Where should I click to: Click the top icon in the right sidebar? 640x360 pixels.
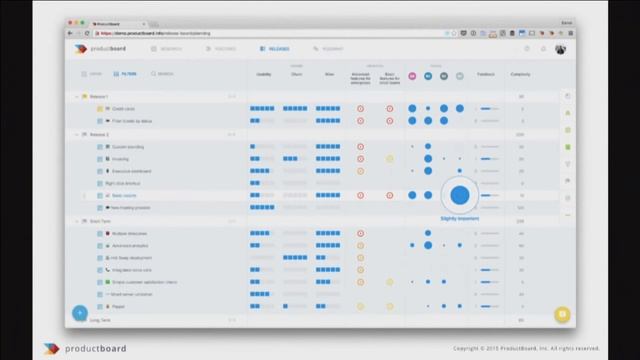(x=568, y=96)
